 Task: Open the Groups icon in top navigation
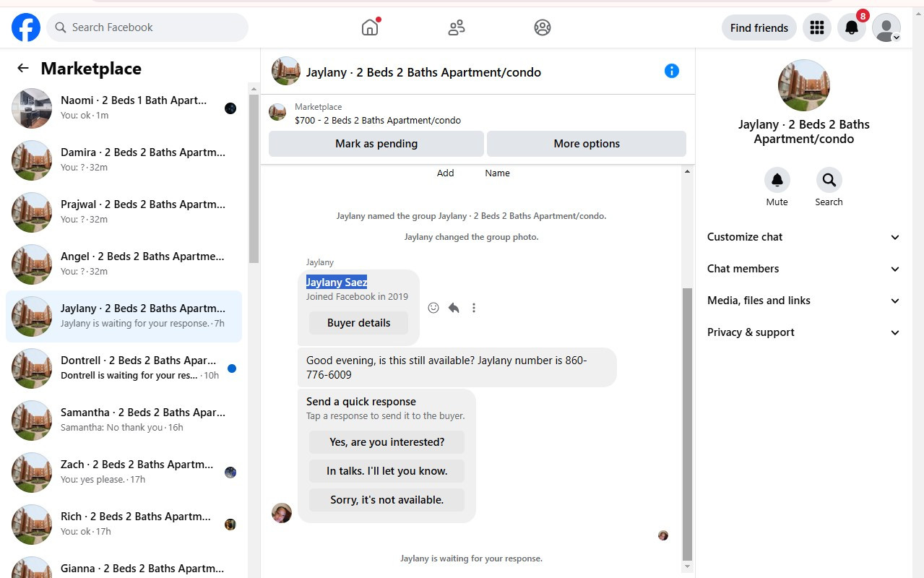point(543,27)
